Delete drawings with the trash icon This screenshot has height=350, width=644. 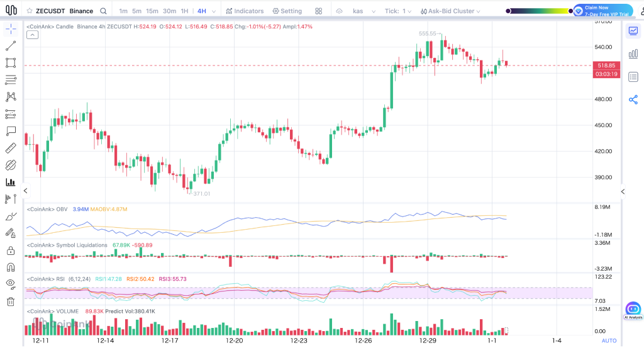11,302
